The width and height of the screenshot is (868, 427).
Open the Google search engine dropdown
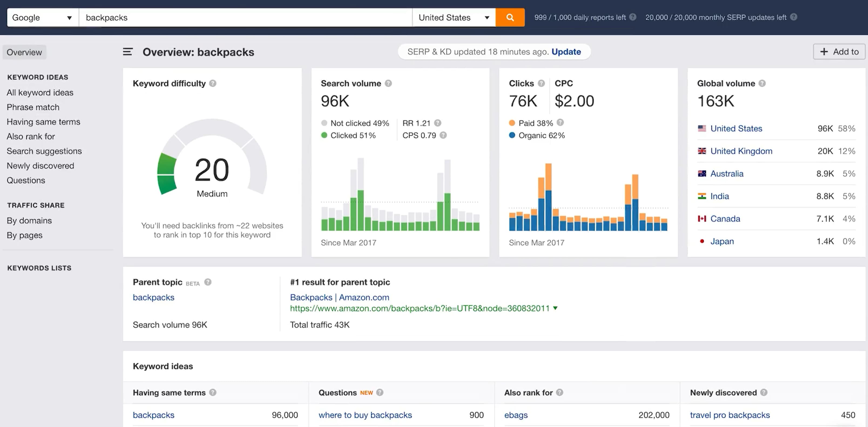coord(42,18)
